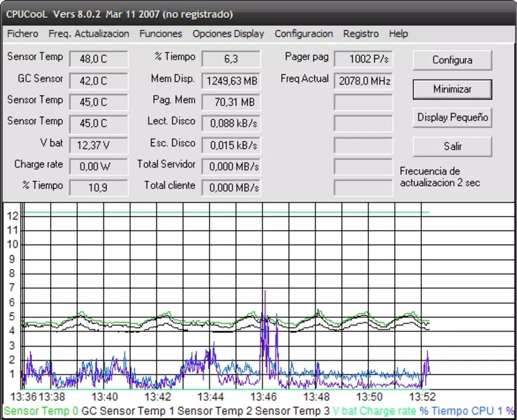Click the 6,3 % Tiempo field

tap(231, 59)
